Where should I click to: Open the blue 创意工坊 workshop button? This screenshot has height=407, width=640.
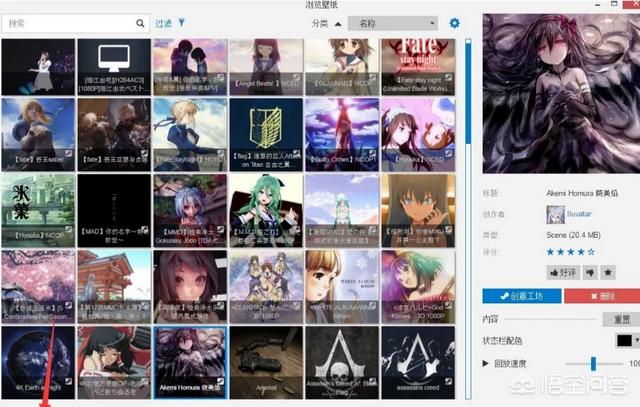tap(519, 295)
